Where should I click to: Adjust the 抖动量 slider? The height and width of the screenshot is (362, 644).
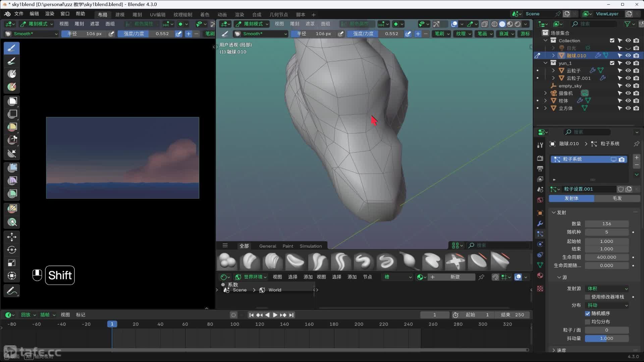(606, 339)
